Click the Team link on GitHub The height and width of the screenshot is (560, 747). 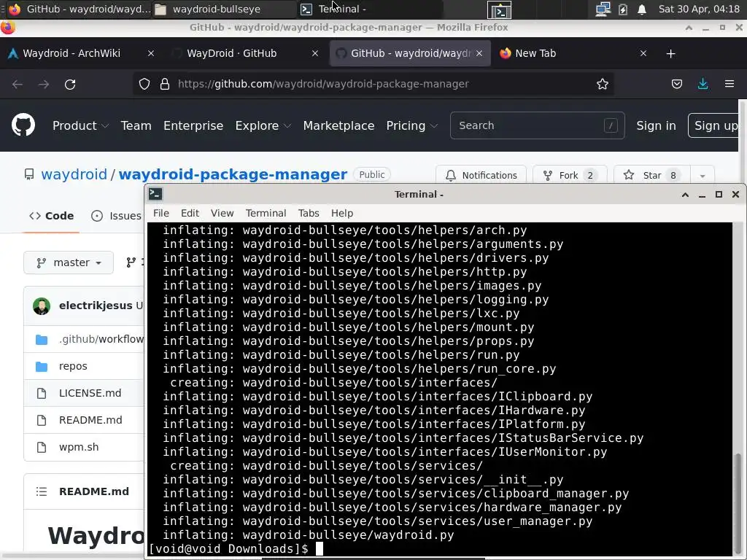[x=136, y=125]
